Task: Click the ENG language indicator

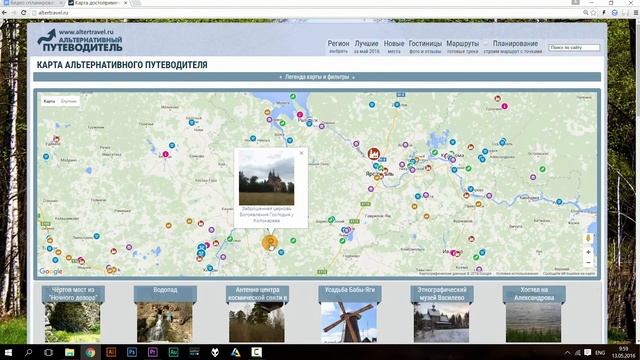Action: coord(600,353)
